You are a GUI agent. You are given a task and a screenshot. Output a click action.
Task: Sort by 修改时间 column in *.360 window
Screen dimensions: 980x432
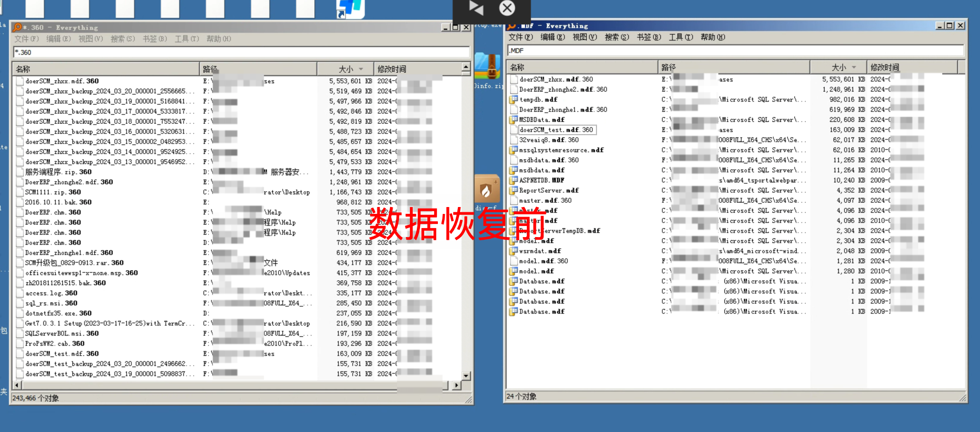[x=418, y=69]
